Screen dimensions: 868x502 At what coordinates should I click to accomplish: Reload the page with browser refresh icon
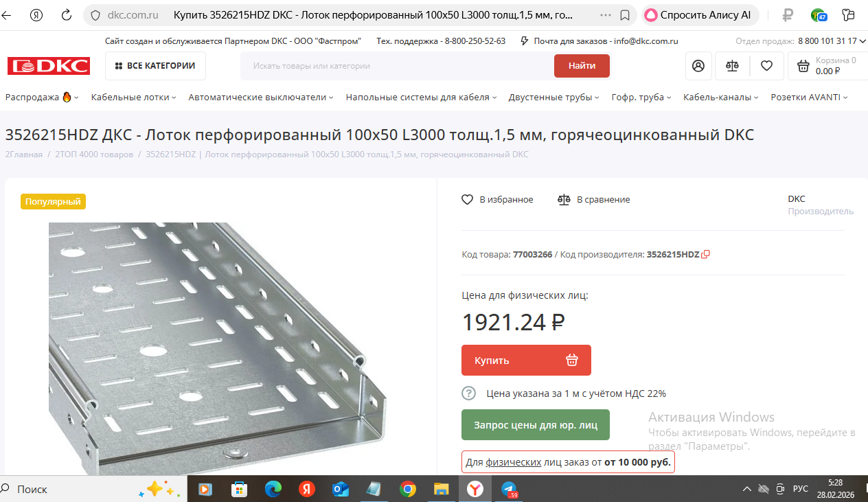point(67,15)
